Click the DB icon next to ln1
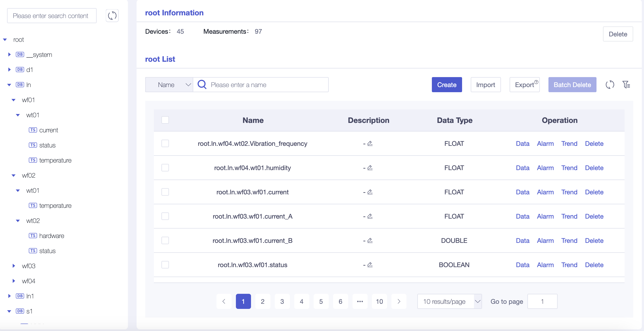 (x=20, y=296)
